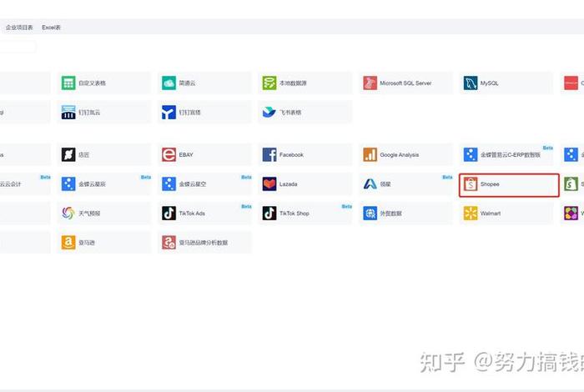Click the EBAY red e icon

[169, 154]
